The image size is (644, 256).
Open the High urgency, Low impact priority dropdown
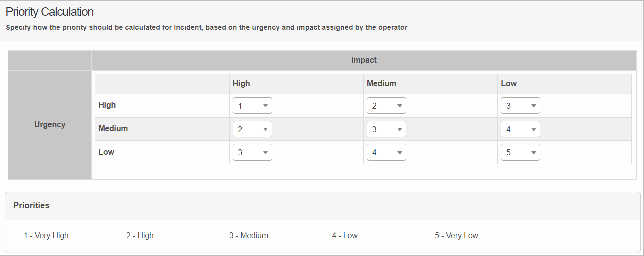click(520, 106)
